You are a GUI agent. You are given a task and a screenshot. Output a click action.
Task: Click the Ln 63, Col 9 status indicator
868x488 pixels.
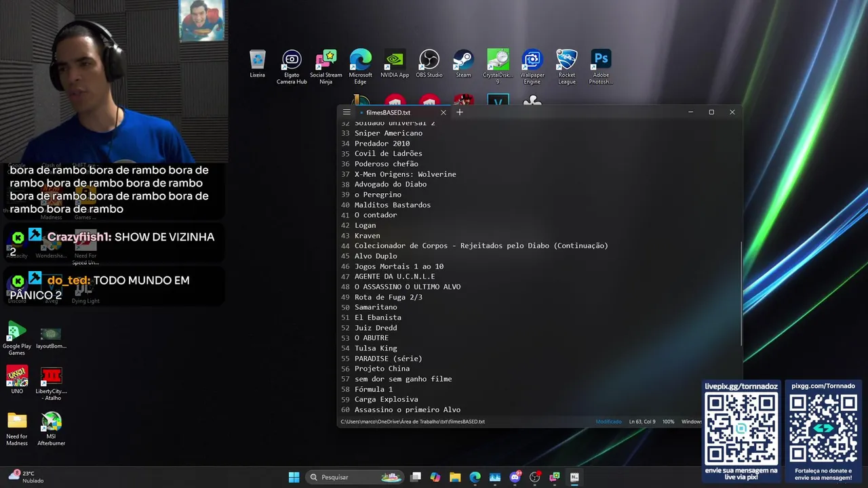[x=642, y=422]
